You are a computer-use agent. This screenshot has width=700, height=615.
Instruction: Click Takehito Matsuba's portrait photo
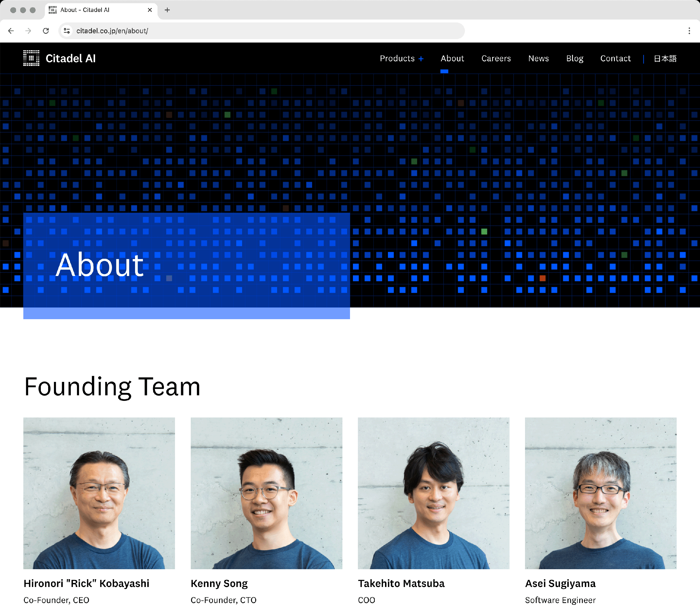[433, 493]
